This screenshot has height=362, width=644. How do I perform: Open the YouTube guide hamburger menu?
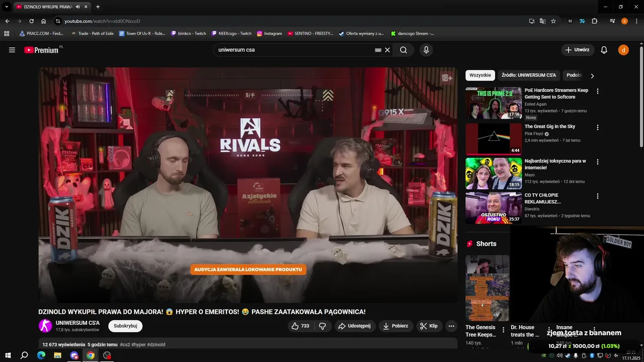tap(12, 50)
